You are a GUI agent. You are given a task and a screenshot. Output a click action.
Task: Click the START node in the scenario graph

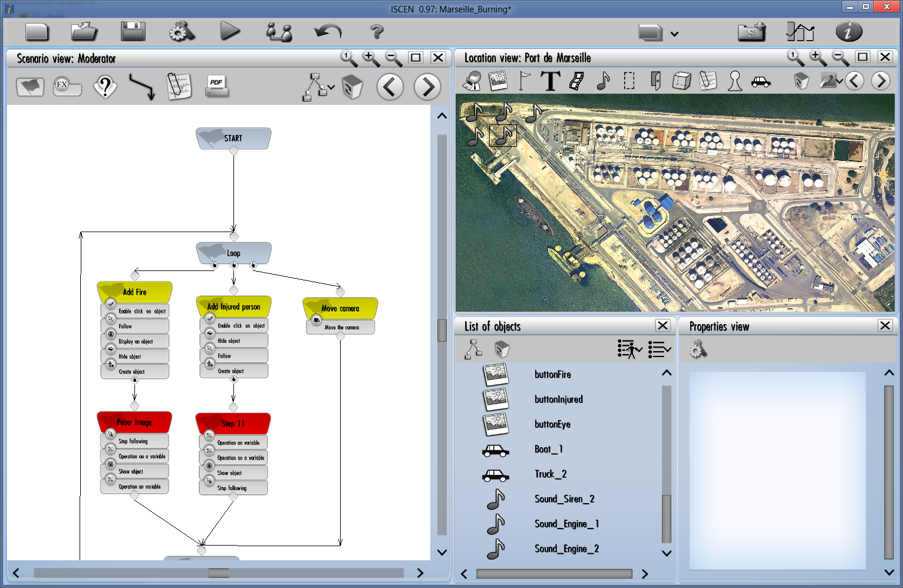233,138
